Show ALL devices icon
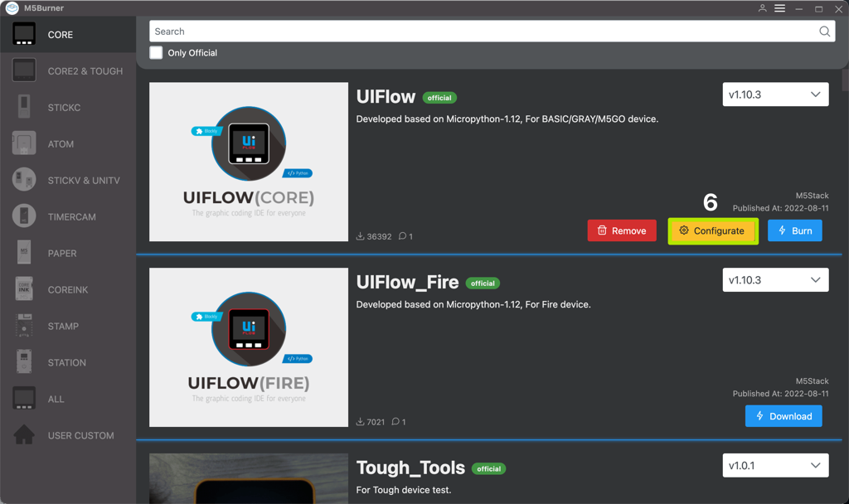The height and width of the screenshot is (504, 849). [x=24, y=399]
